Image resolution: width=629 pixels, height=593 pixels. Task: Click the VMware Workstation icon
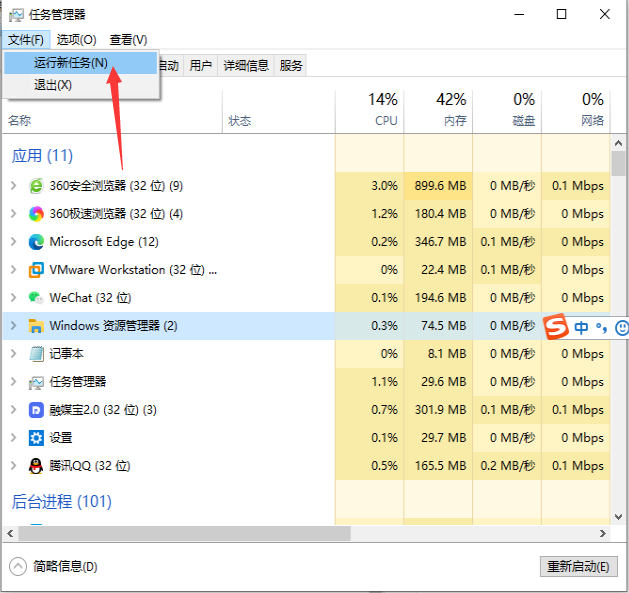[x=36, y=270]
